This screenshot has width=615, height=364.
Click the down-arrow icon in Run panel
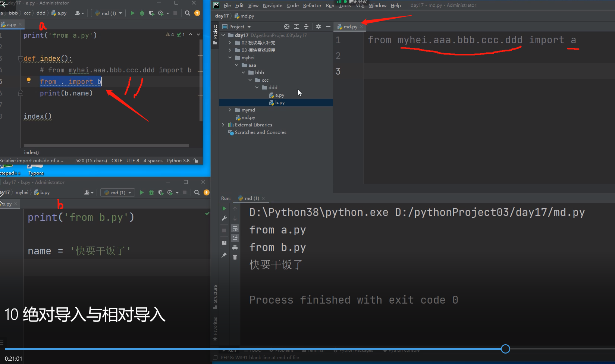point(235,218)
